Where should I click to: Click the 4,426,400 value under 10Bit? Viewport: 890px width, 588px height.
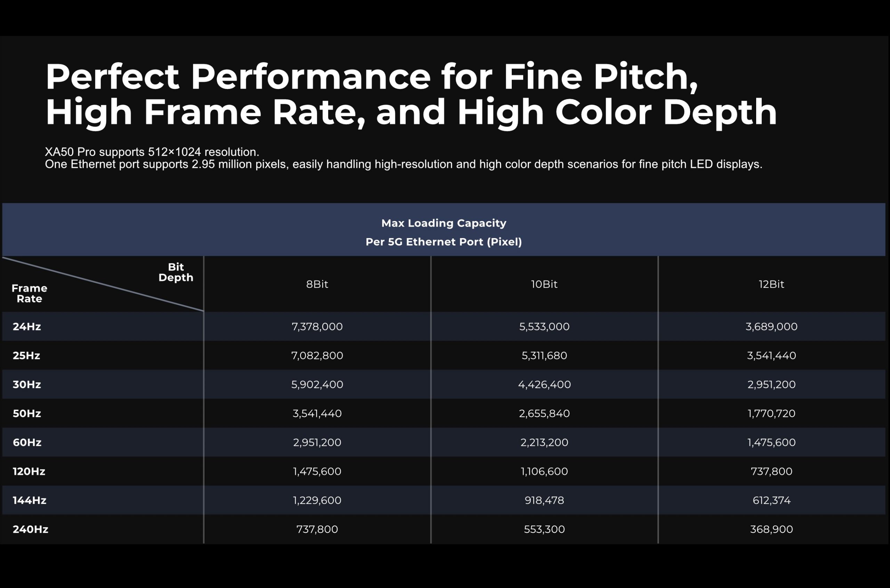[544, 384]
